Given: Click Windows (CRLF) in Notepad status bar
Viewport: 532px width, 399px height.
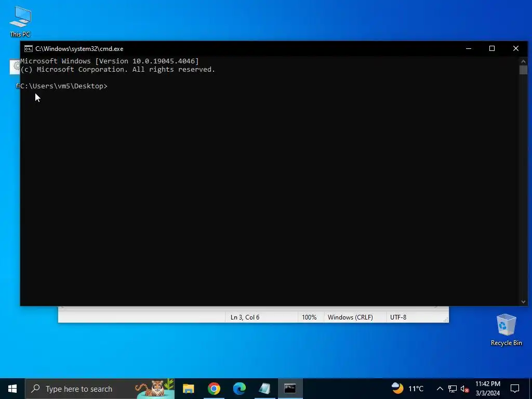Looking at the screenshot, I should coord(350,317).
